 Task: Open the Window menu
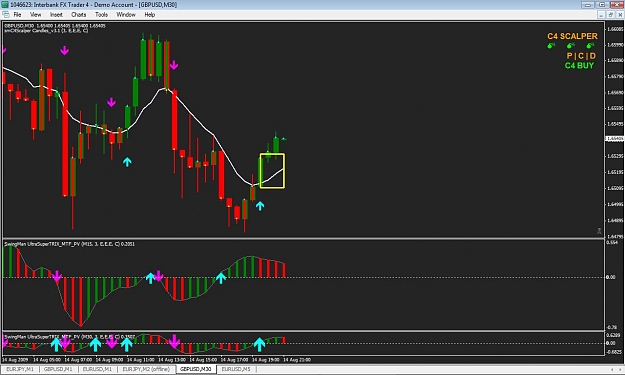(x=126, y=14)
